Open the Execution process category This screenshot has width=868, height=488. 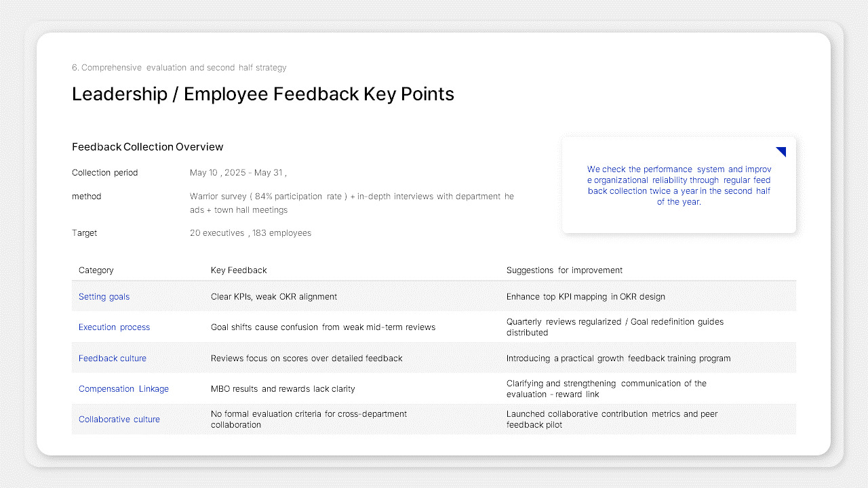[x=114, y=327]
